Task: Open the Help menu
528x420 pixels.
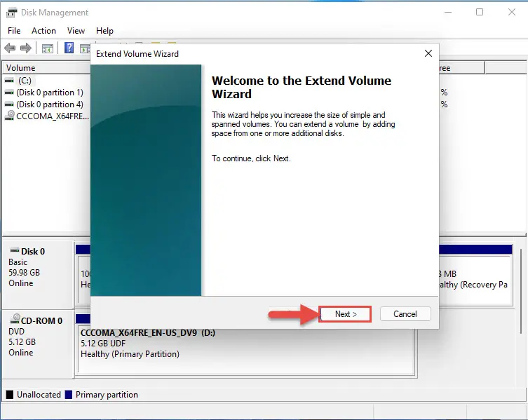Action: (x=104, y=31)
